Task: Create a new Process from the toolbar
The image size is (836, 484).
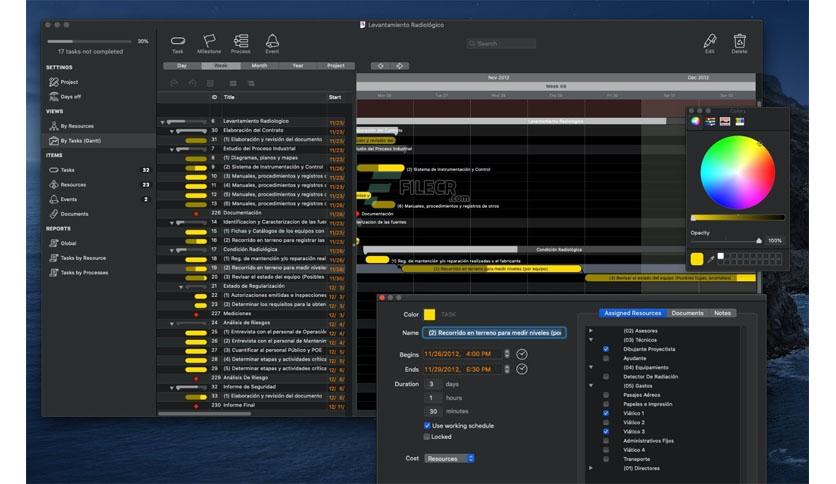Action: click(x=240, y=44)
